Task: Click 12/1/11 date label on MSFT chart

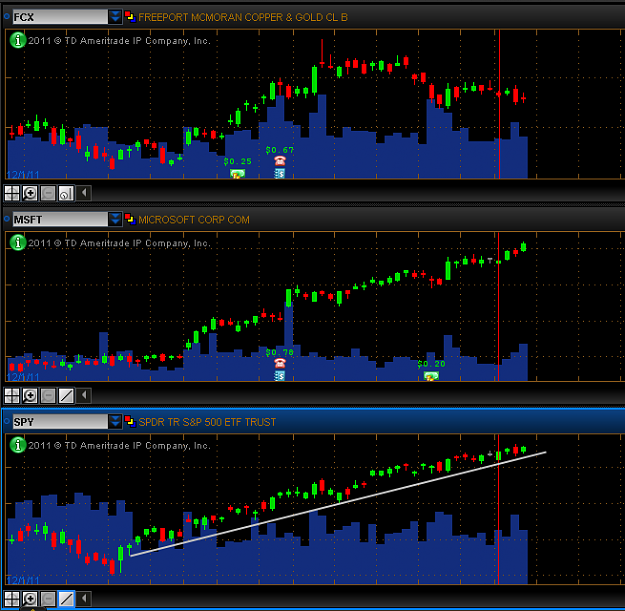Action: click(23, 377)
